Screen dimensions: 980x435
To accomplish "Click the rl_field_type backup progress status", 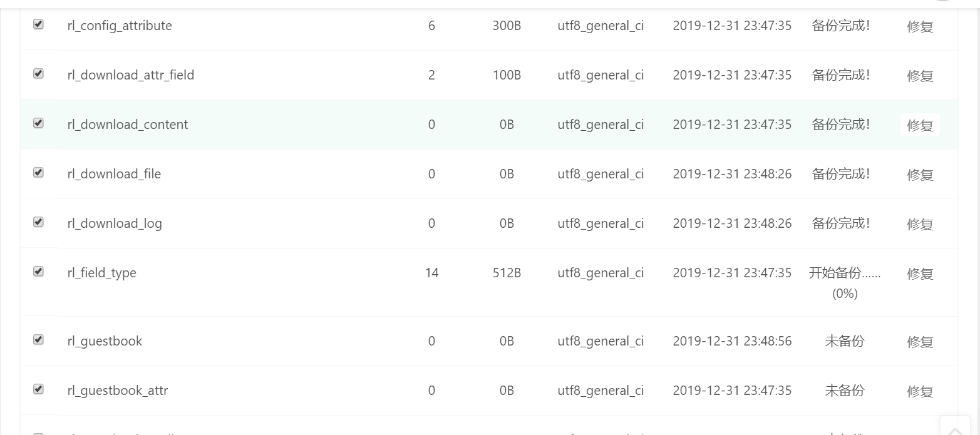I will pos(844,282).
